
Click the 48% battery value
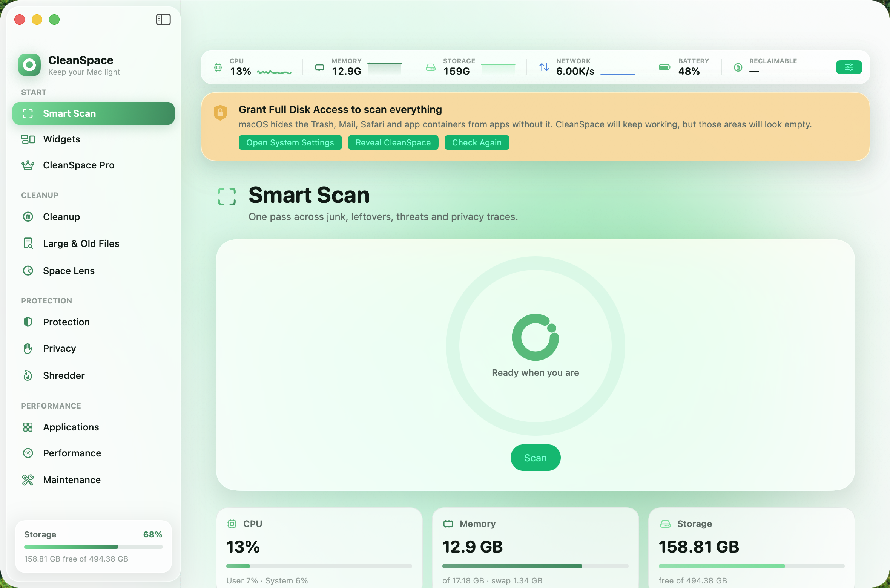(689, 71)
